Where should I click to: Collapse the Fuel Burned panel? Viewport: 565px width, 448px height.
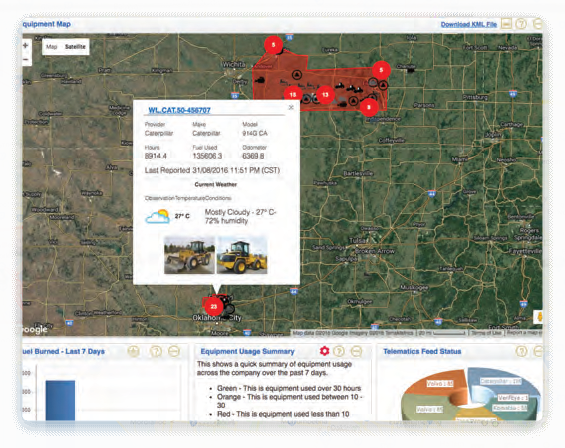click(x=174, y=351)
